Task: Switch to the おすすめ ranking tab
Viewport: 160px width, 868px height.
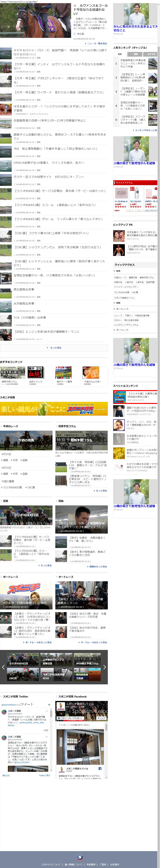Action: (151, 54)
